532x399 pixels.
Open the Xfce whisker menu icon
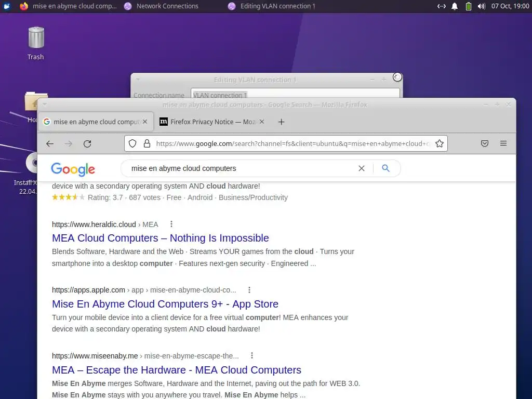pos(7,6)
